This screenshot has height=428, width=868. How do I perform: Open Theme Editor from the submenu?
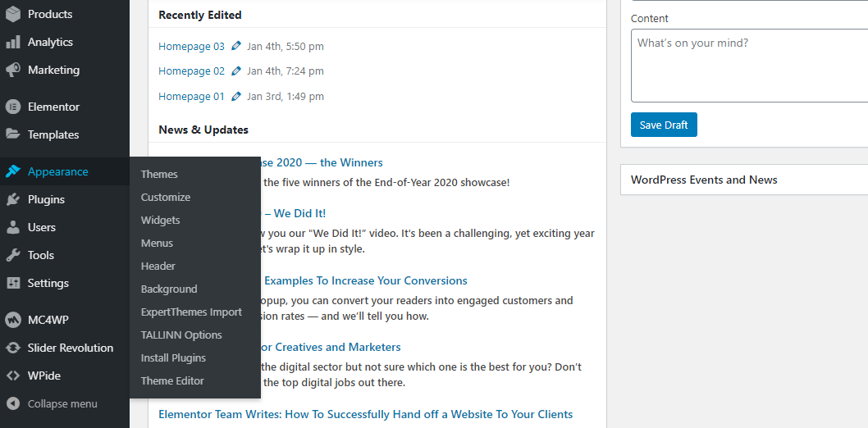pyautogui.click(x=172, y=380)
